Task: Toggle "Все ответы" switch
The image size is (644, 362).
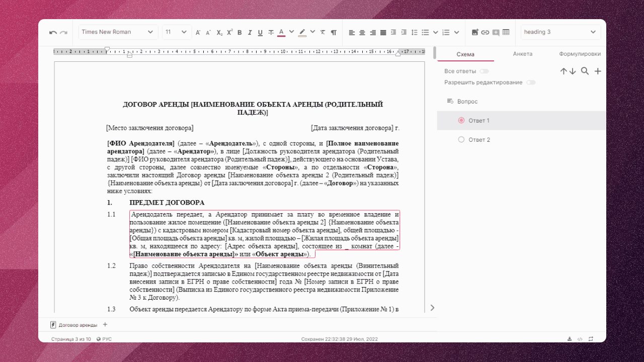Action: click(484, 71)
